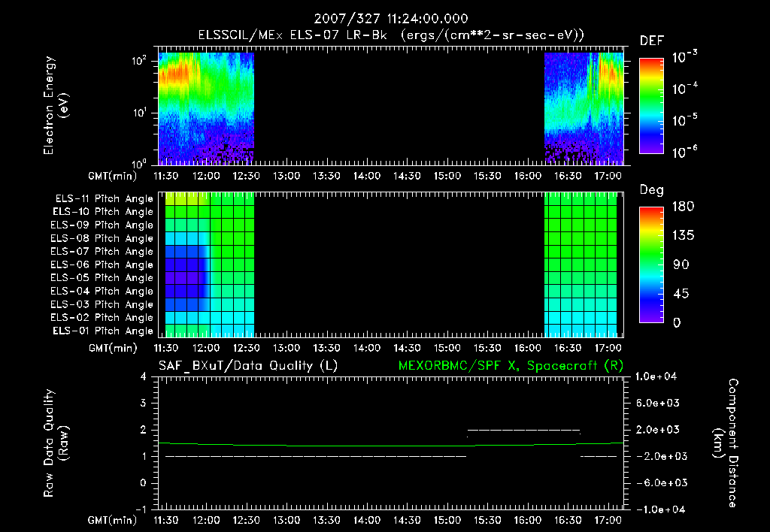This screenshot has width=770, height=532.
Task: Select the ELS-11 Pitch Angle row label
Action: pyautogui.click(x=104, y=199)
